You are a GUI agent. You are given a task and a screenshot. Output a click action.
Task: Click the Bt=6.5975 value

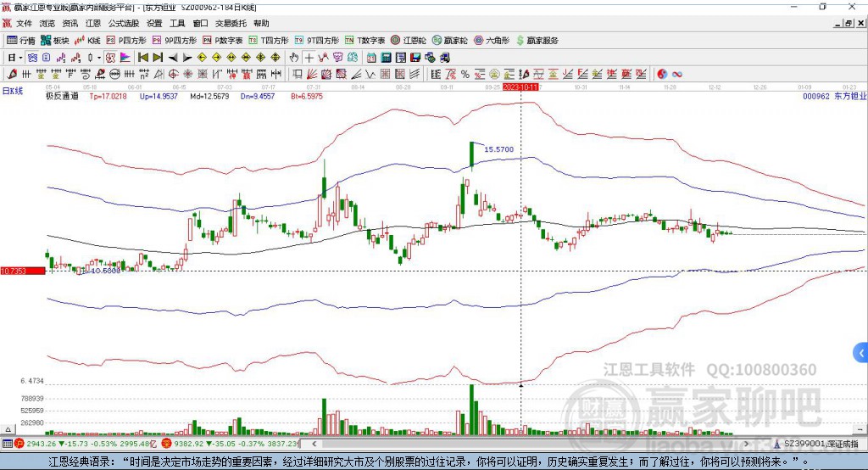click(307, 96)
